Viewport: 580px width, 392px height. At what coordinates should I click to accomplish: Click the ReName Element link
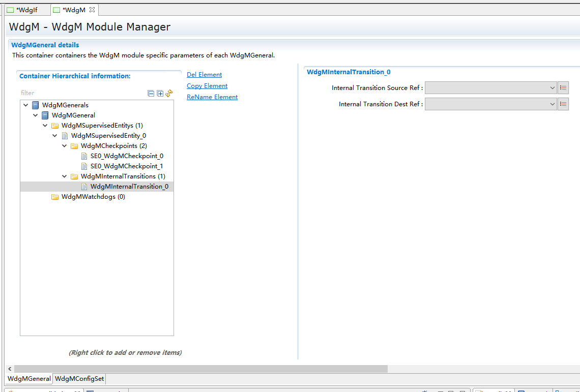tap(212, 97)
